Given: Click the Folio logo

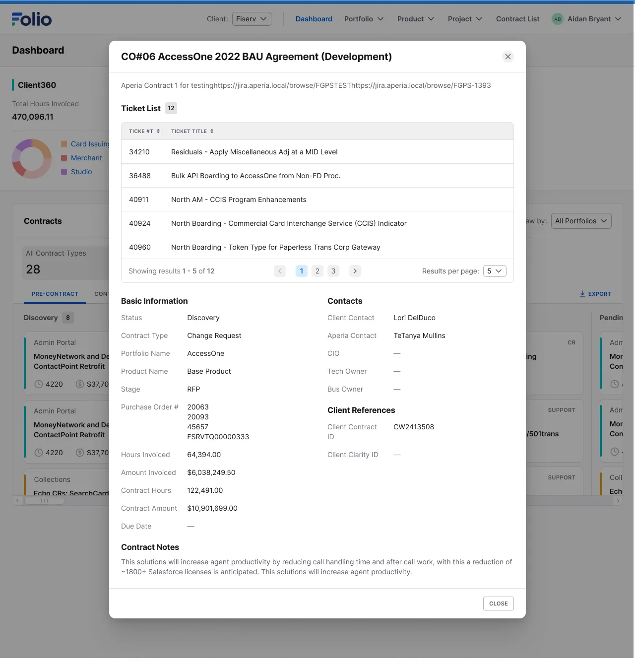Looking at the screenshot, I should pyautogui.click(x=32, y=19).
